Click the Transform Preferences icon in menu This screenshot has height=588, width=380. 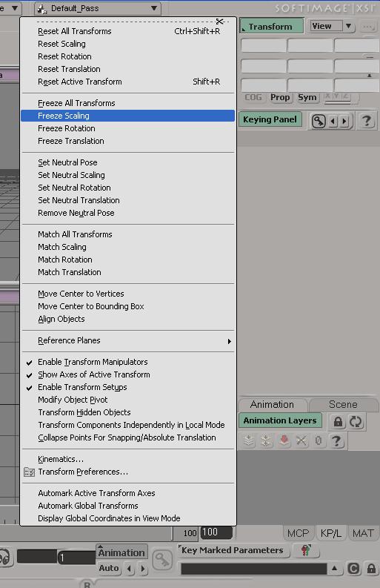(29, 472)
